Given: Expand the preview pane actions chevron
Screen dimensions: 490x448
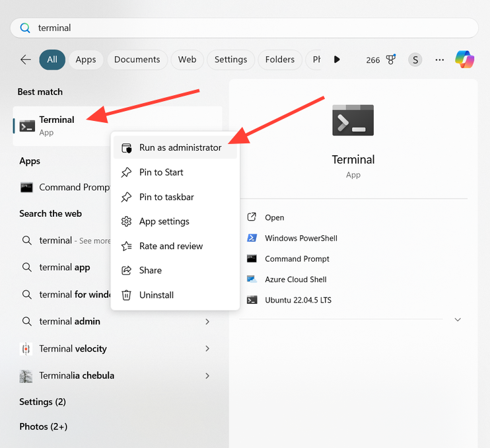Looking at the screenshot, I should [x=458, y=320].
